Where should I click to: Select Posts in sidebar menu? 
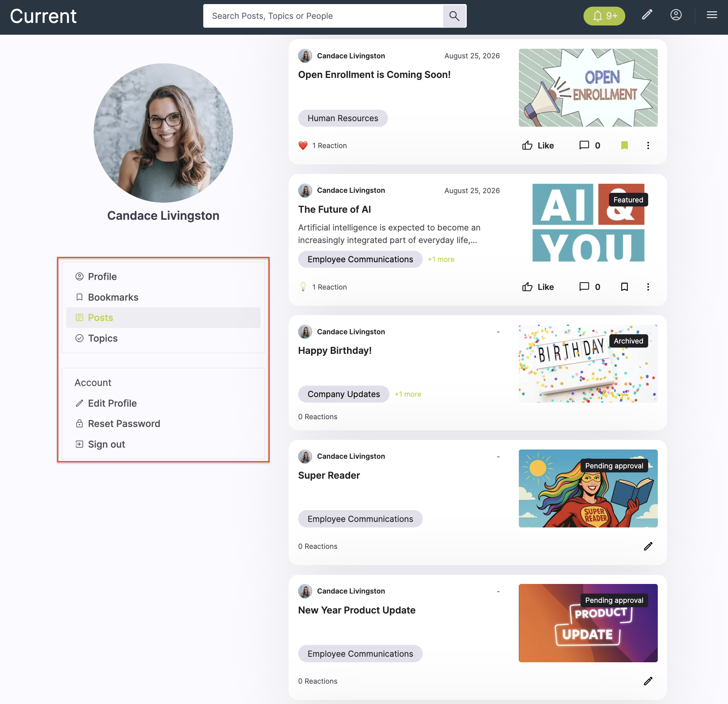(x=163, y=318)
